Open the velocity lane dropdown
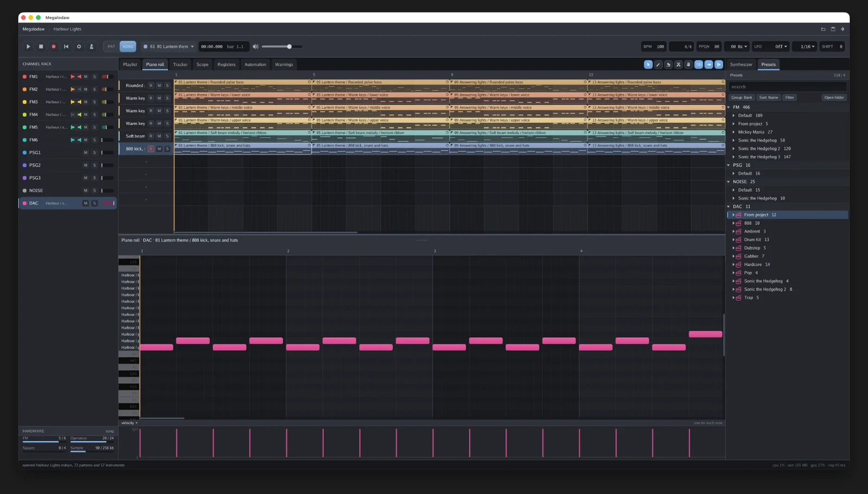This screenshot has height=494, width=868. 129,423
